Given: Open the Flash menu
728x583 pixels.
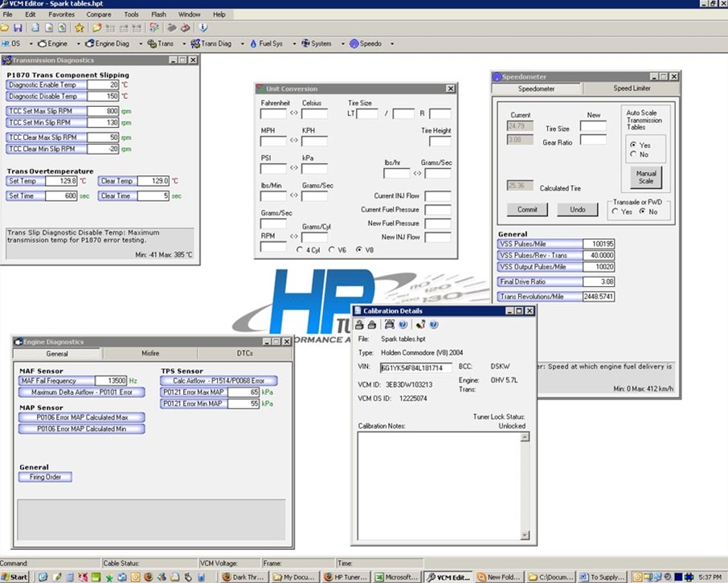Looking at the screenshot, I should [158, 14].
